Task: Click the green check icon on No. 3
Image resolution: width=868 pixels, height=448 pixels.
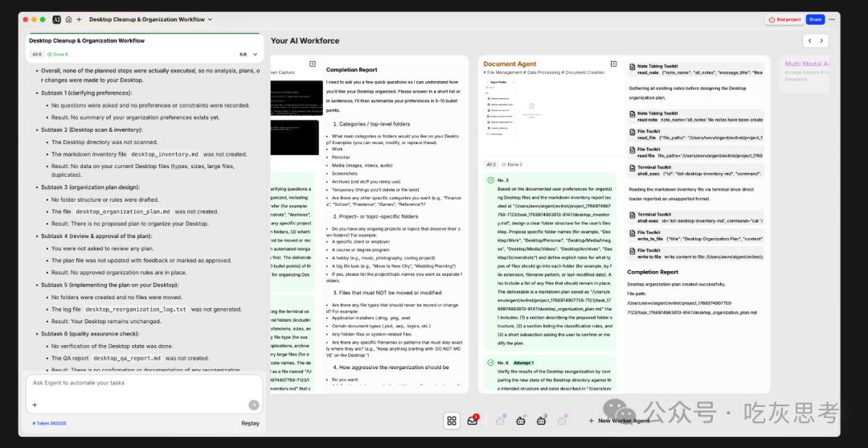Action: (x=490, y=180)
